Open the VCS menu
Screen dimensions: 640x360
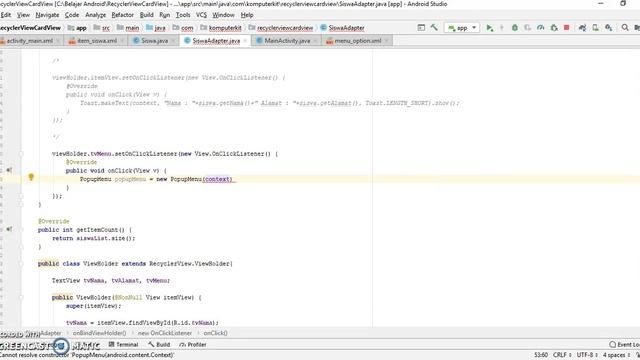(201, 15)
